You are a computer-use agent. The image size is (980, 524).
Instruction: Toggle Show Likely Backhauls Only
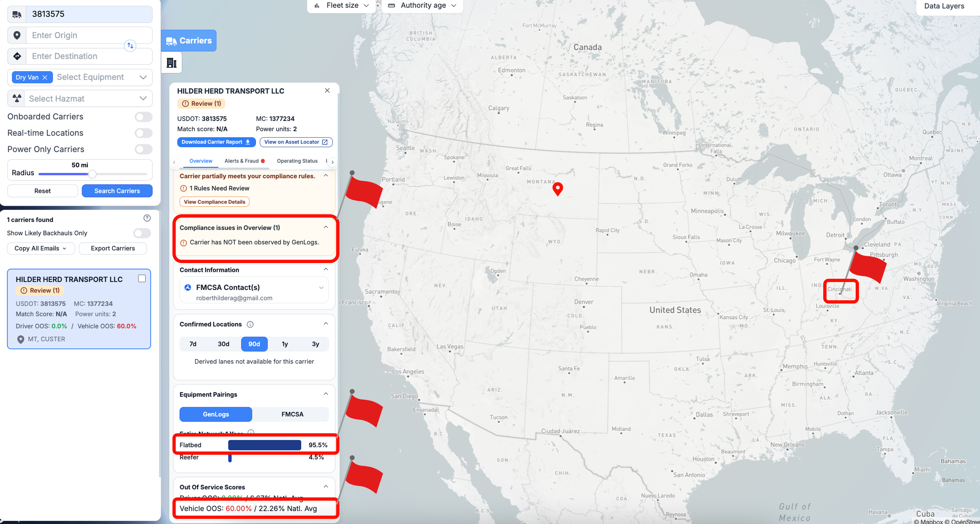click(142, 233)
